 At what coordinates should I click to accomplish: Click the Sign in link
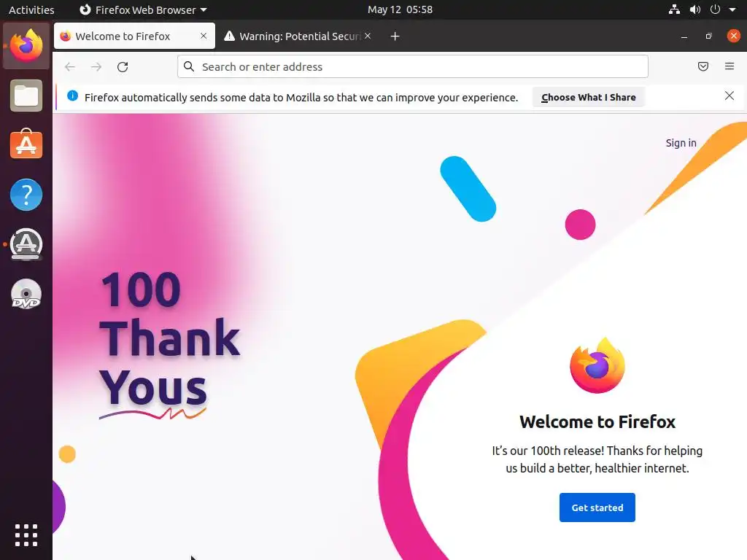pos(681,143)
